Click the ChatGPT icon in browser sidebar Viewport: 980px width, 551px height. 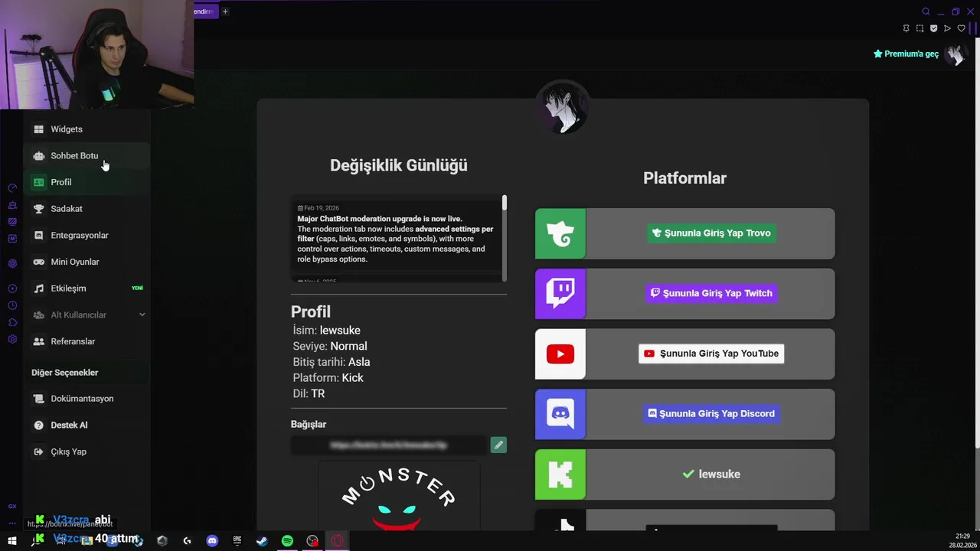[x=12, y=263]
